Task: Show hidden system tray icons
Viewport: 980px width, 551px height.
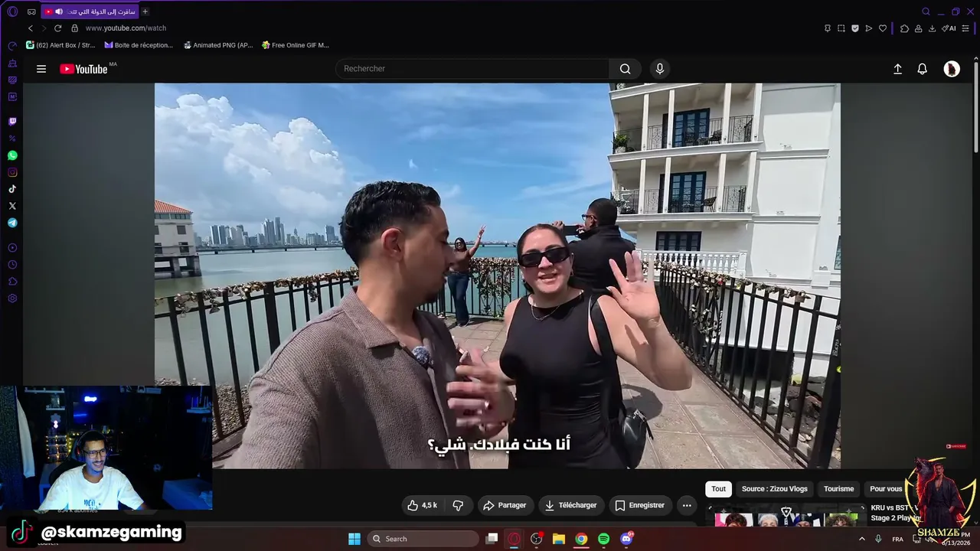Action: (x=861, y=540)
